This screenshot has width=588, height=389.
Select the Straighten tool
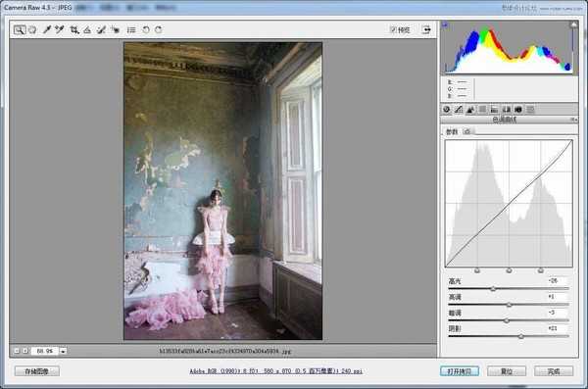(87, 30)
